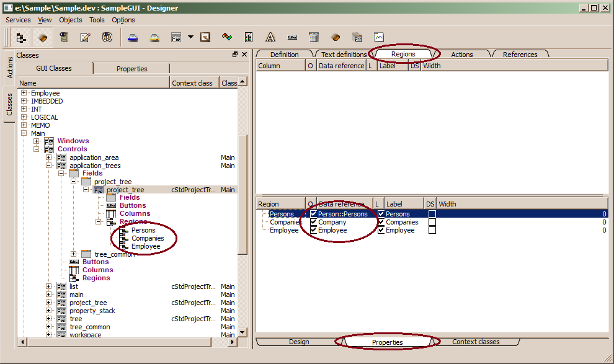
Task: Switch to the Text definitions tab
Action: tap(344, 55)
